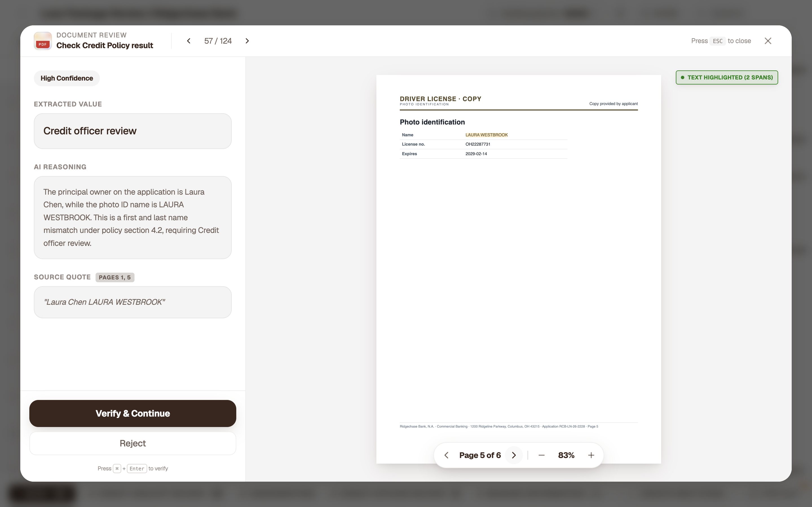Image resolution: width=812 pixels, height=507 pixels.
Task: Click the AI reasoning text box
Action: [133, 218]
